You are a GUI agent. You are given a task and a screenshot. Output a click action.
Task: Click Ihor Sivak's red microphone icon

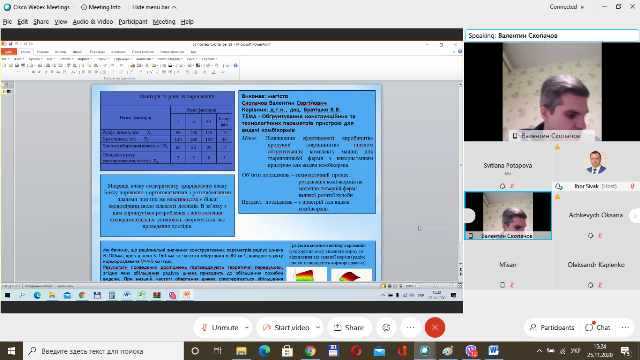(632, 186)
